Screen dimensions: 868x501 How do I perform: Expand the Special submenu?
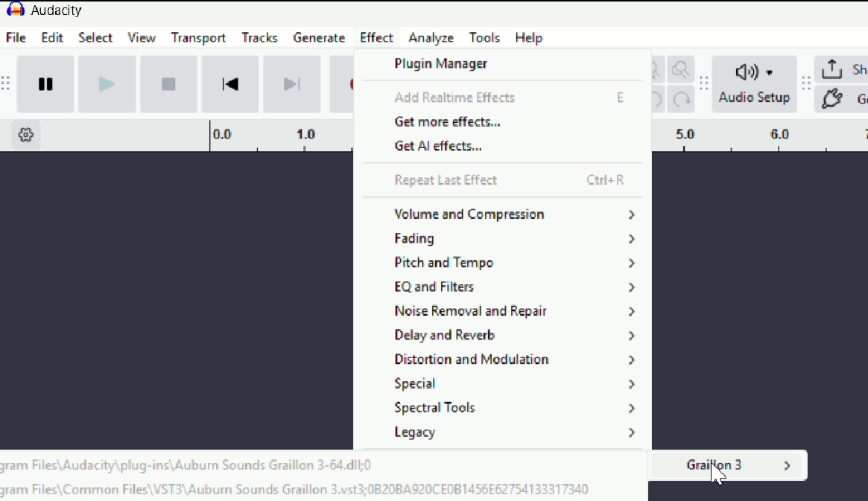[502, 384]
